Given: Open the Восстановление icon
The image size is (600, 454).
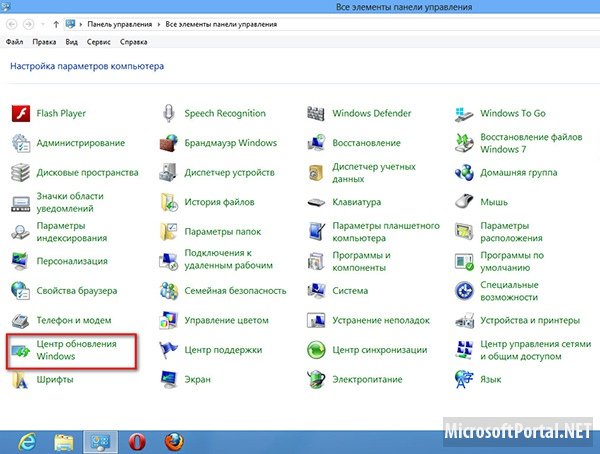Looking at the screenshot, I should (x=316, y=143).
